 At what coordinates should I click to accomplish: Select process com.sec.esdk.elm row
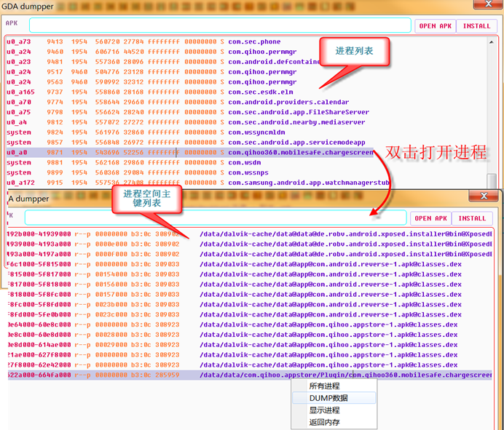coord(246,92)
